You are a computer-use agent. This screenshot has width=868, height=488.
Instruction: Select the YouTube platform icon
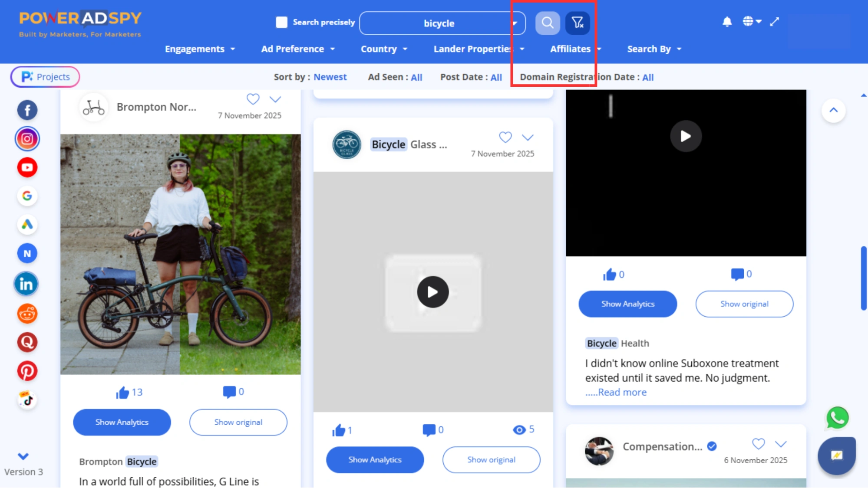[27, 167]
